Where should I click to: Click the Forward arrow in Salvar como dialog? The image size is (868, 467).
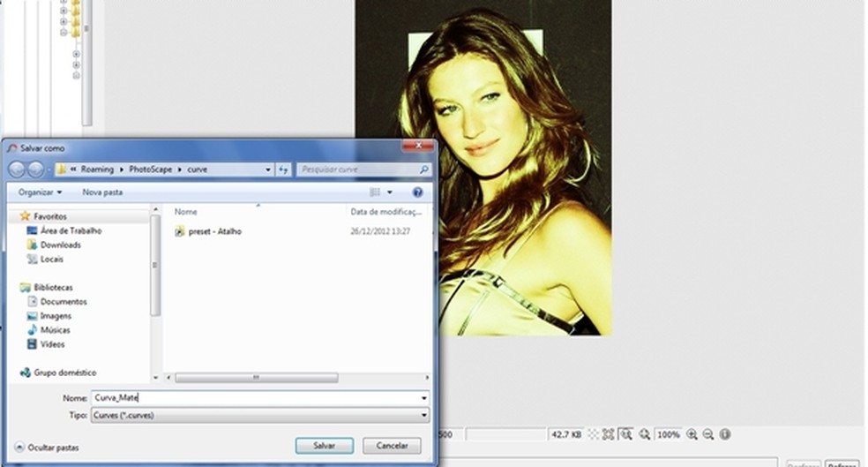35,169
